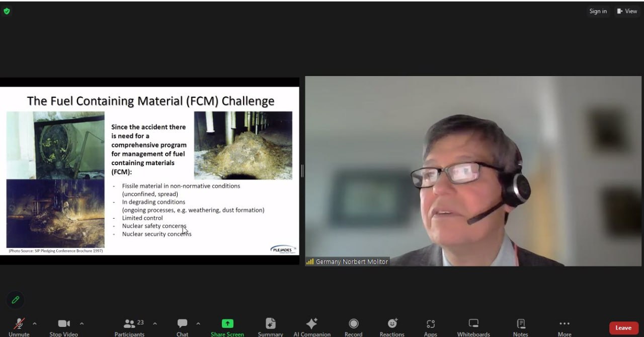The height and width of the screenshot is (337, 644).
Task: Expand the arrow next to Participants
Action: (x=155, y=323)
